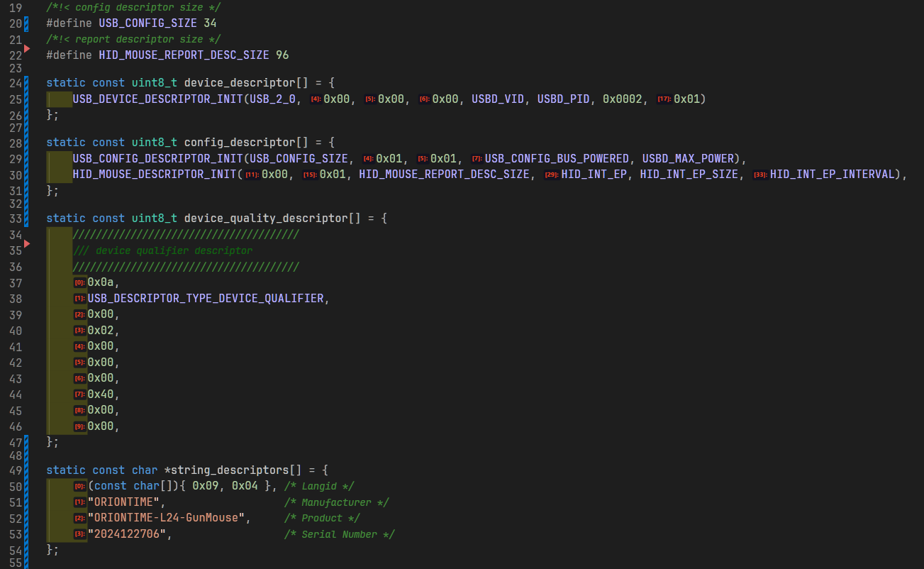Click the [3]: hint before "2024122706"
The height and width of the screenshot is (569, 924).
pos(79,534)
